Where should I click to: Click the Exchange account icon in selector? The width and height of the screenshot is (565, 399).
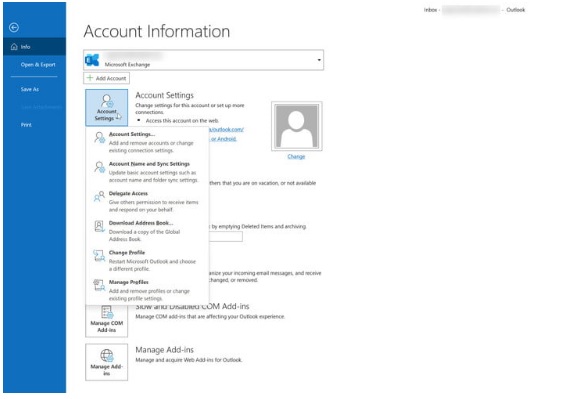[x=93, y=60]
